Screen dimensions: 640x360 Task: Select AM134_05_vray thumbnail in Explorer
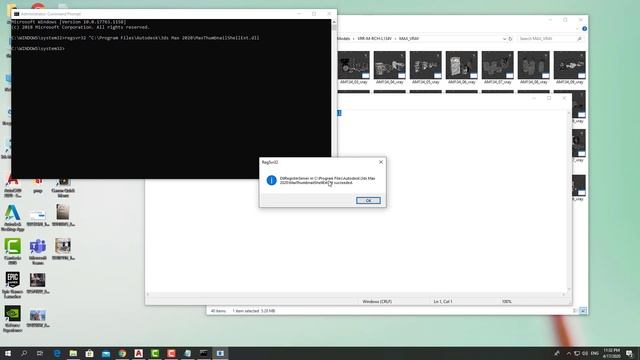(426, 68)
